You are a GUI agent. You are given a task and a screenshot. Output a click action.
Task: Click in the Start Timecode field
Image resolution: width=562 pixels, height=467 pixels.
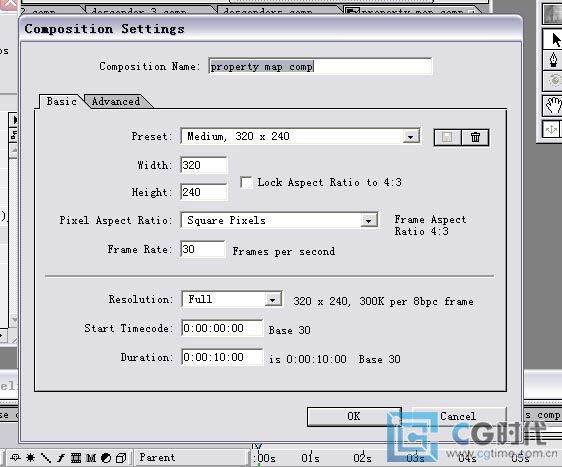tap(222, 328)
